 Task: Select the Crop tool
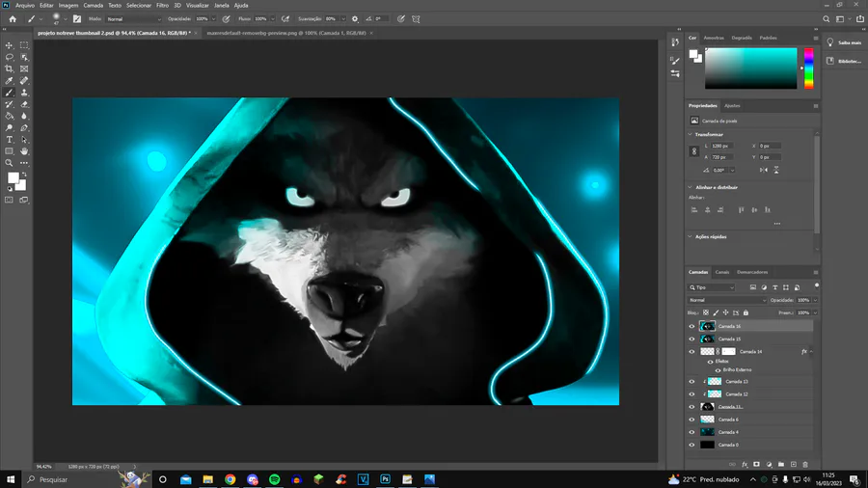pos(10,69)
